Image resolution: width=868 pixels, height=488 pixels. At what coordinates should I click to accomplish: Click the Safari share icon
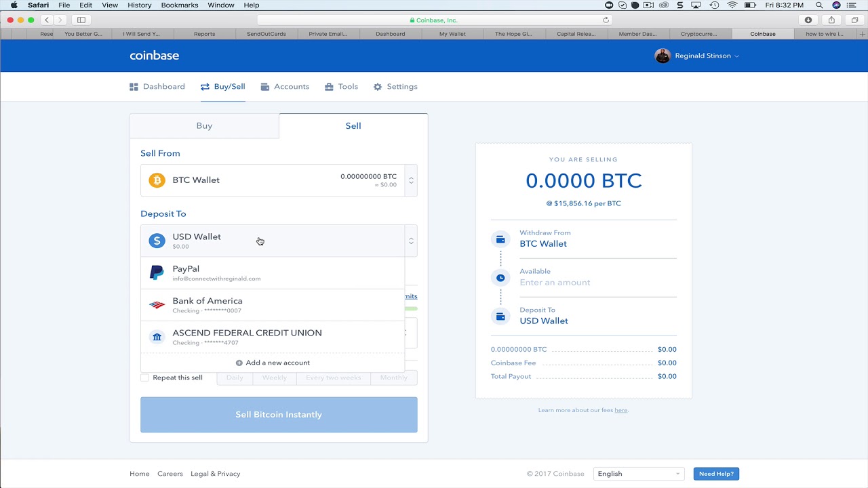pos(831,20)
